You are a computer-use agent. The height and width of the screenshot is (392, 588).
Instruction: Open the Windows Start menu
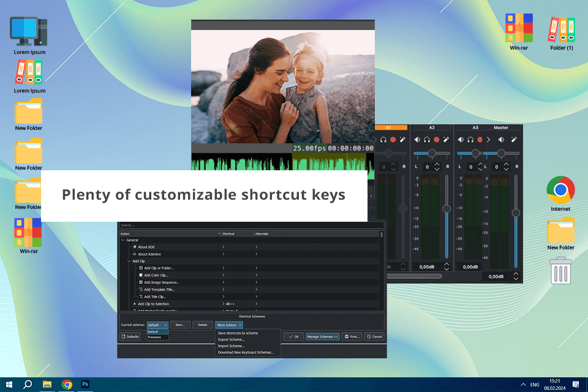click(x=9, y=385)
